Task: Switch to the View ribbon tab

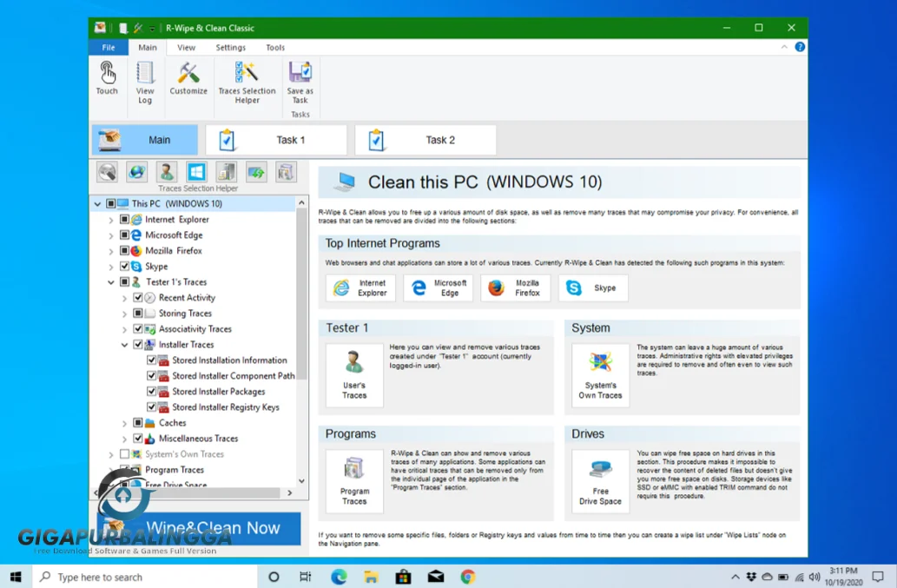Action: [186, 48]
